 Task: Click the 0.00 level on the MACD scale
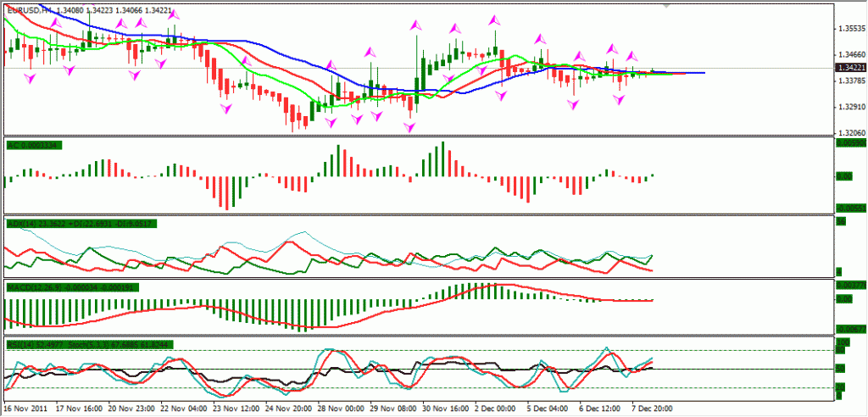tap(844, 299)
